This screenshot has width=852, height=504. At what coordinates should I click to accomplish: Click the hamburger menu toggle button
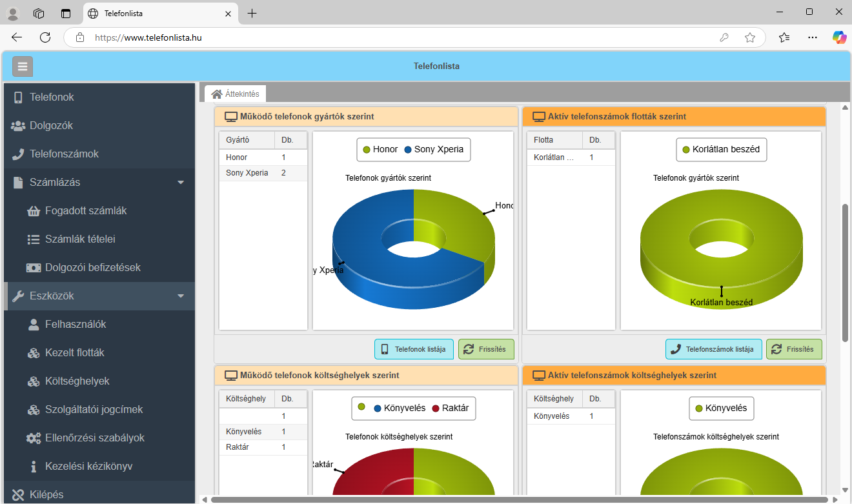pos(23,66)
